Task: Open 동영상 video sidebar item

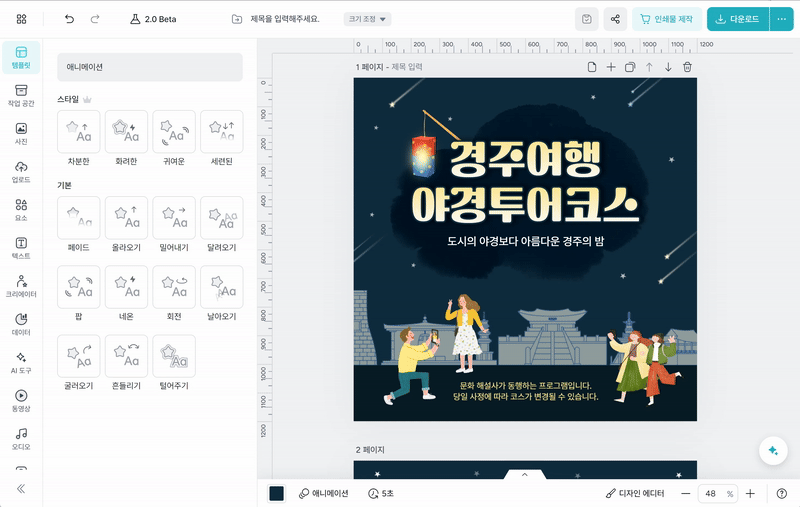Action: tap(21, 401)
